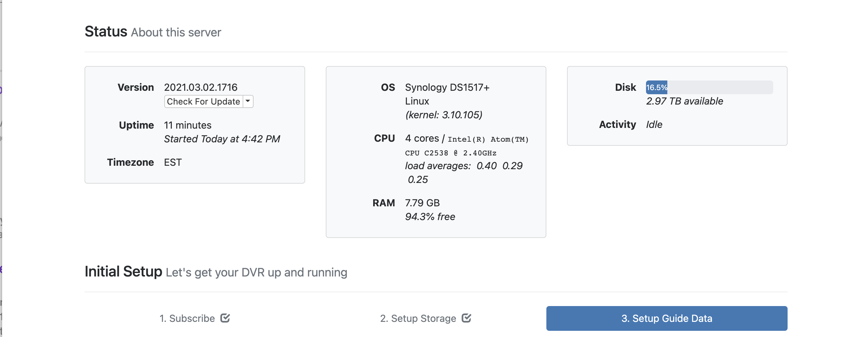This screenshot has height=337, width=868.
Task: Click the Started Today at 4:42 PM text
Action: click(x=222, y=139)
